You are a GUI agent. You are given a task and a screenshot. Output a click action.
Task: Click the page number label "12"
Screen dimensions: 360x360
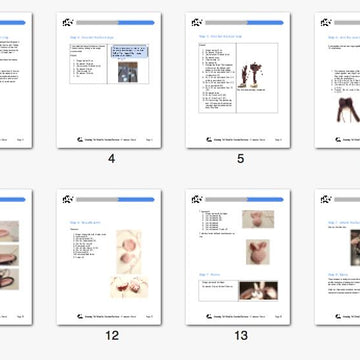point(112,336)
